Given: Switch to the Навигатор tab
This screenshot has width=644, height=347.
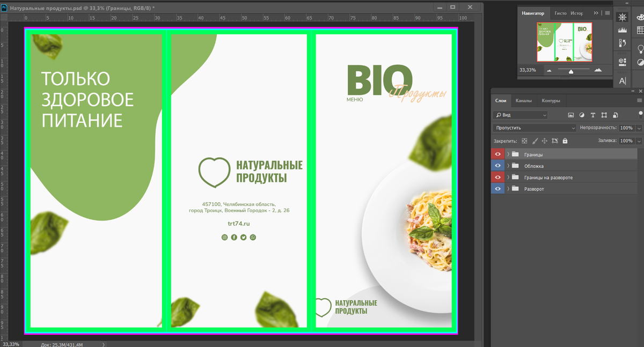Looking at the screenshot, I should [533, 13].
